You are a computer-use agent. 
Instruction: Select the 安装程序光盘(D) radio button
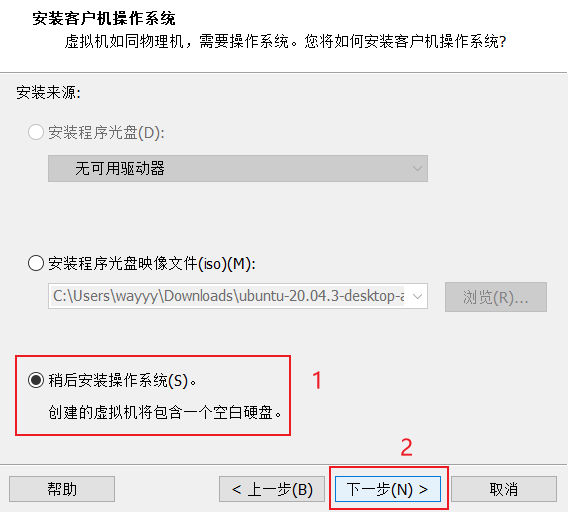[x=36, y=132]
